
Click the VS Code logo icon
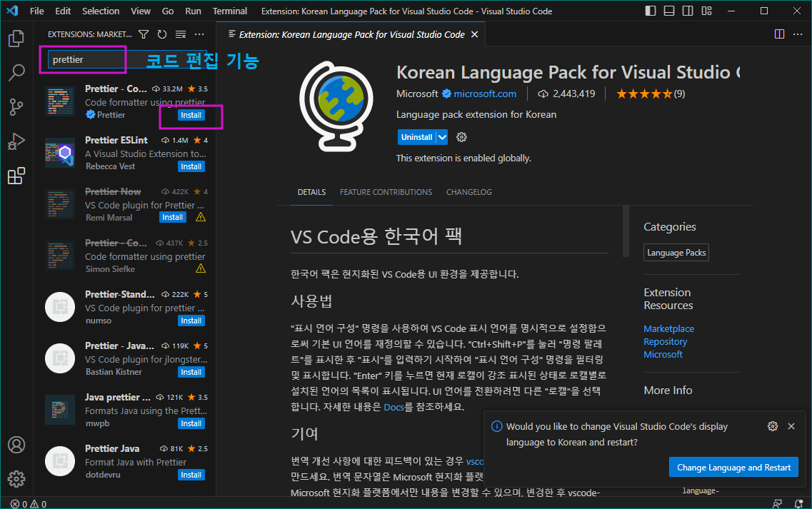pos(12,11)
